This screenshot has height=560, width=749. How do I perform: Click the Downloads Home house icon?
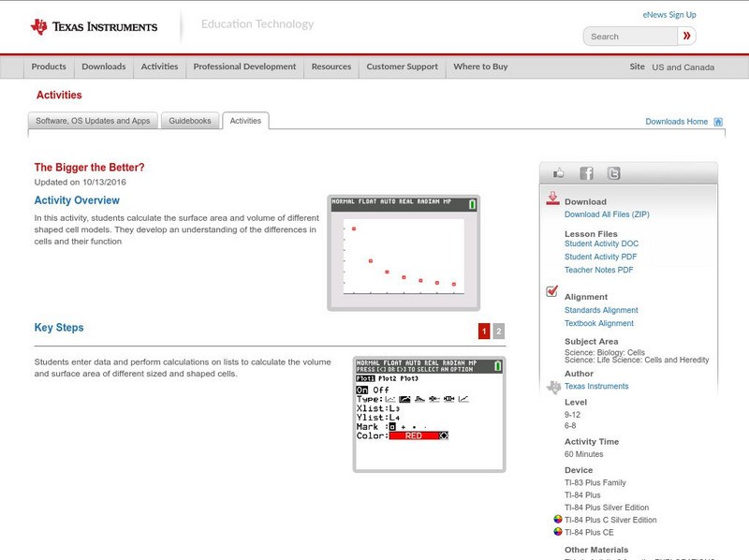pos(718,122)
